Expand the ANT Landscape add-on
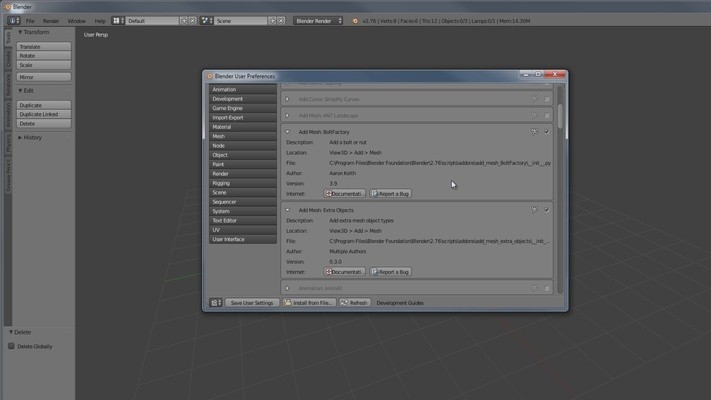The height and width of the screenshot is (400, 711). click(287, 115)
